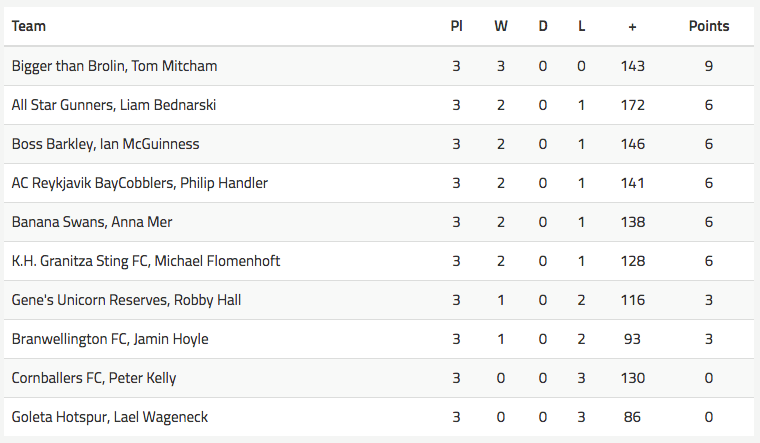760x443 pixels.
Task: Select Banana Swans, Anna Mer team
Action: (92, 222)
